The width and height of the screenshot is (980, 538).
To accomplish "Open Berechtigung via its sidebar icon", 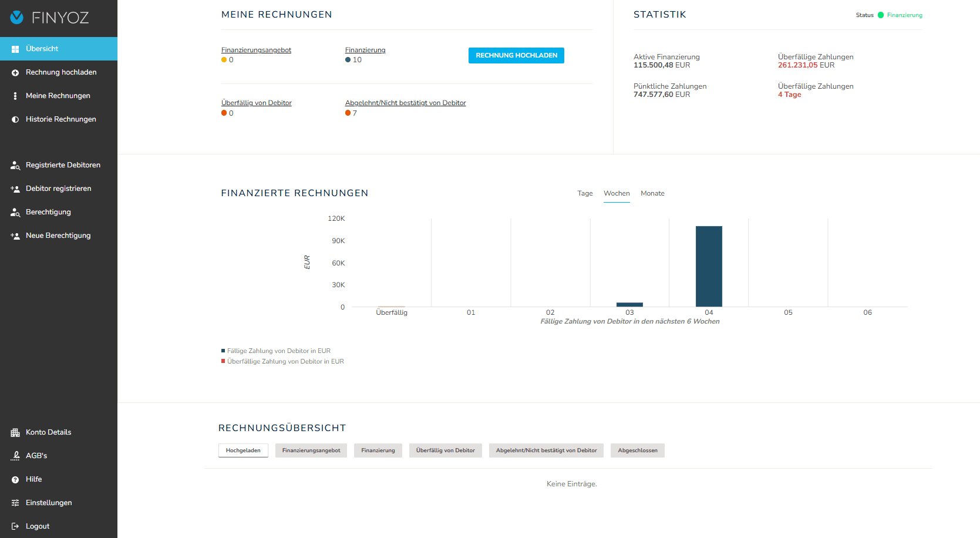I will click(x=15, y=212).
